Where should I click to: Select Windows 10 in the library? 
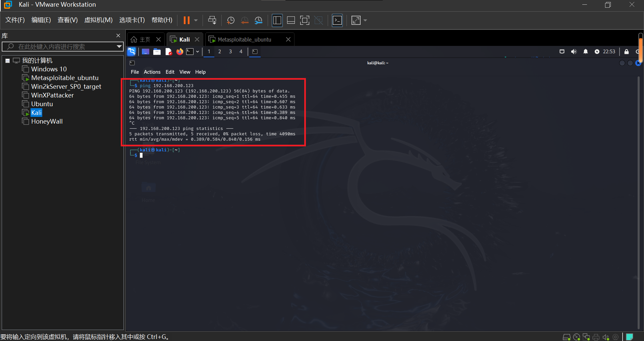[x=49, y=69]
